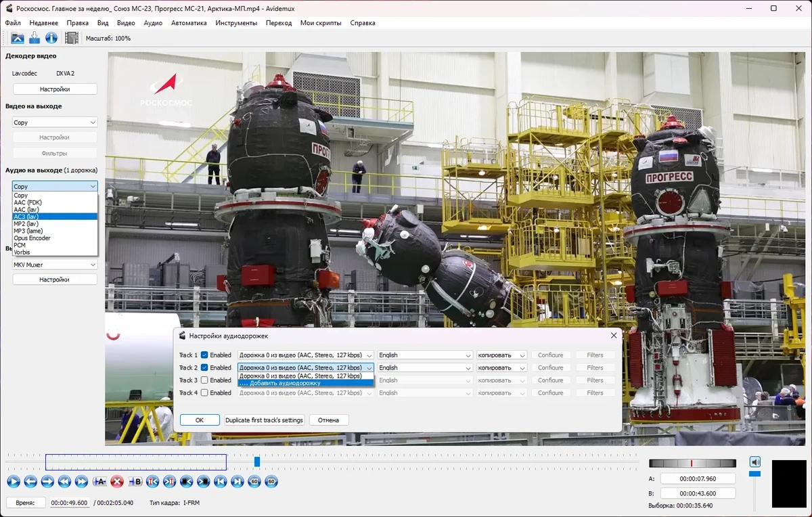The height and width of the screenshot is (517, 812).
Task: Step back one frame with left arrow button
Action: click(x=30, y=482)
